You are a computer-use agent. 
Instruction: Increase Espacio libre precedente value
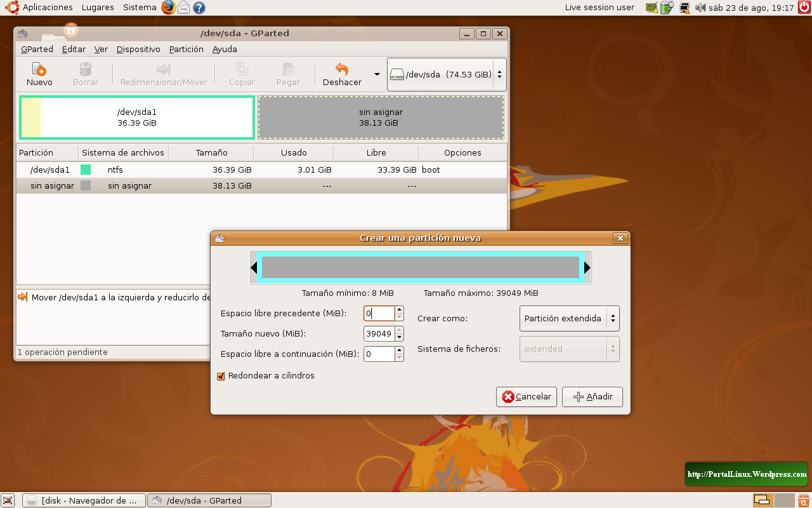(x=399, y=310)
